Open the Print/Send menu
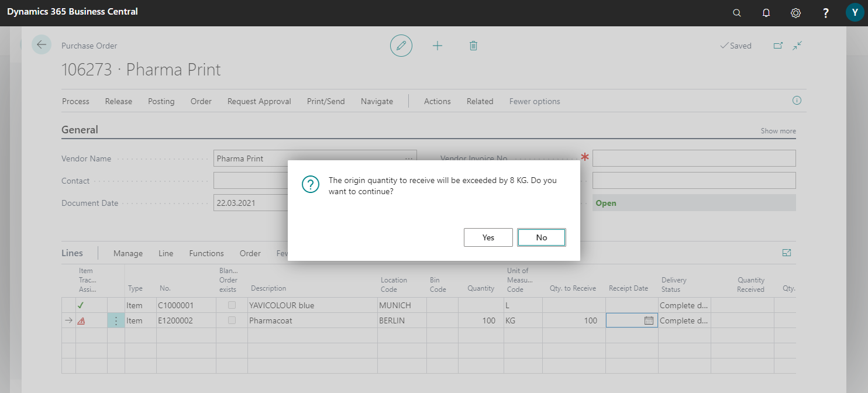The height and width of the screenshot is (393, 868). pyautogui.click(x=326, y=101)
